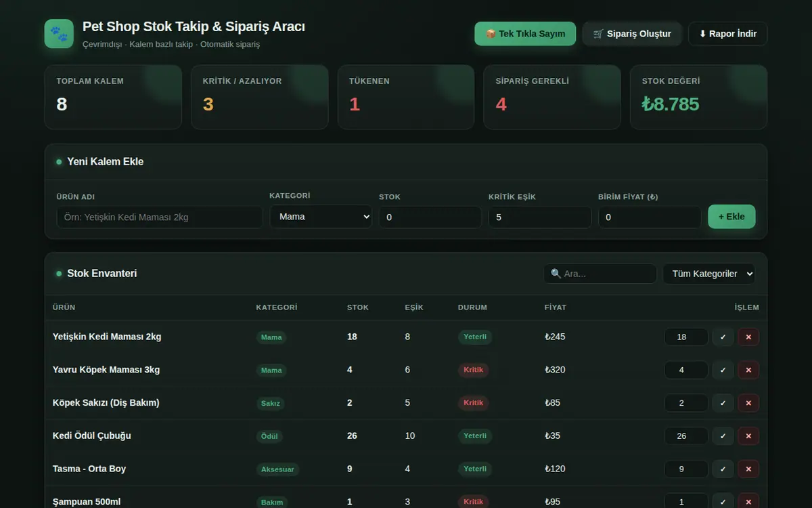Click the Sipariş Oluştur button
This screenshot has height=508, width=812.
coord(632,34)
